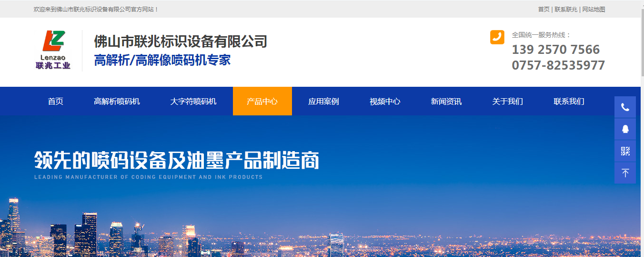This screenshot has height=257, width=644.
Task: Open the 关于我们 page
Action: pos(507,101)
